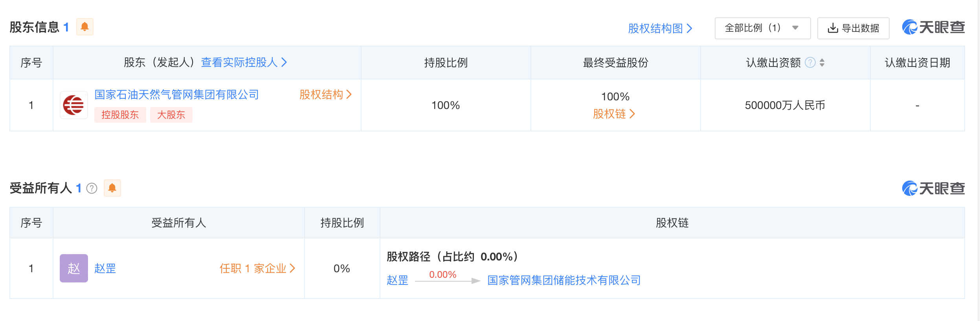
Task: Open 赵罡 profile link in beneficiary column
Action: [x=105, y=268]
